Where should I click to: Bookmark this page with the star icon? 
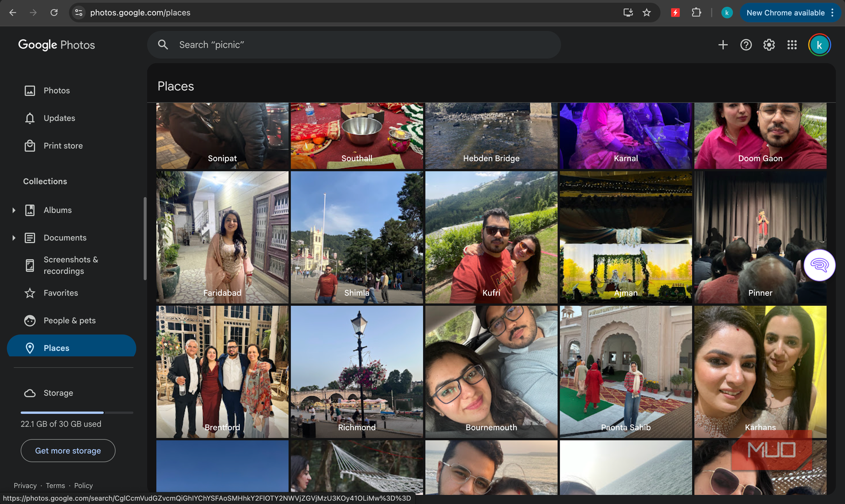647,13
